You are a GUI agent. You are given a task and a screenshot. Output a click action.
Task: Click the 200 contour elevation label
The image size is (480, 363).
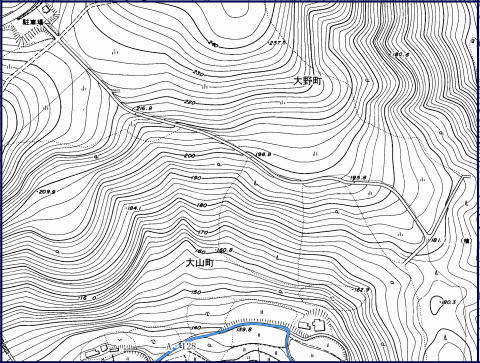(x=190, y=156)
